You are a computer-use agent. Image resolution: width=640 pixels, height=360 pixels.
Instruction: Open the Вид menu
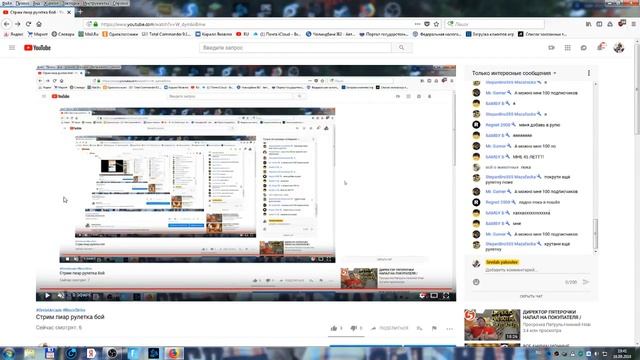(x=36, y=3)
